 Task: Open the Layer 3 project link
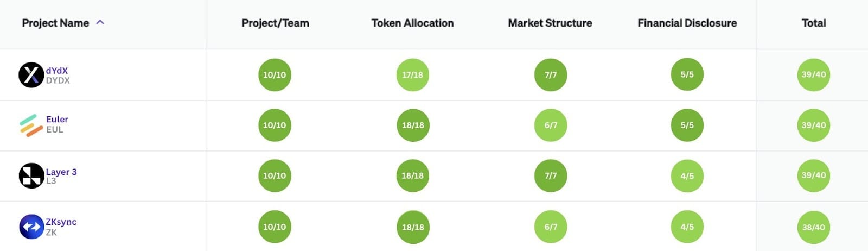click(x=61, y=172)
